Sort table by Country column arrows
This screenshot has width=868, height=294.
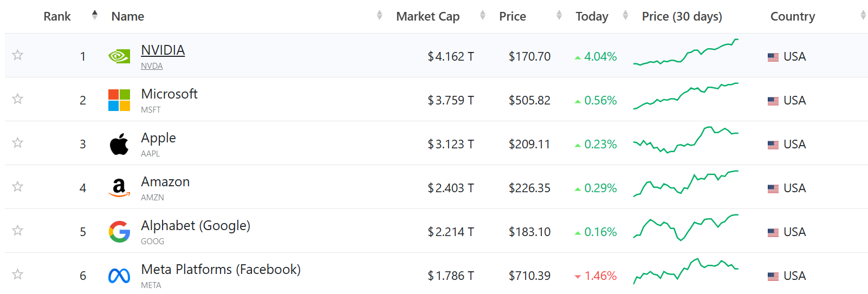click(x=863, y=15)
